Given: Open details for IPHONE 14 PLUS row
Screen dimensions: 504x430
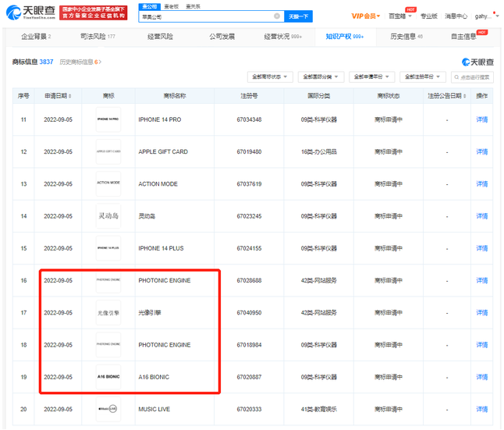Looking at the screenshot, I should (x=482, y=248).
